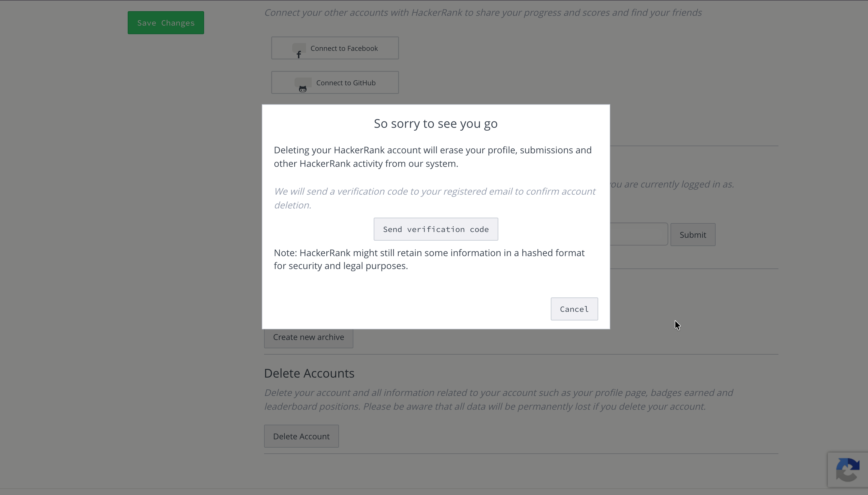Viewport: 868px width, 495px height.
Task: Click Connect to GitHub button
Action: (x=335, y=83)
